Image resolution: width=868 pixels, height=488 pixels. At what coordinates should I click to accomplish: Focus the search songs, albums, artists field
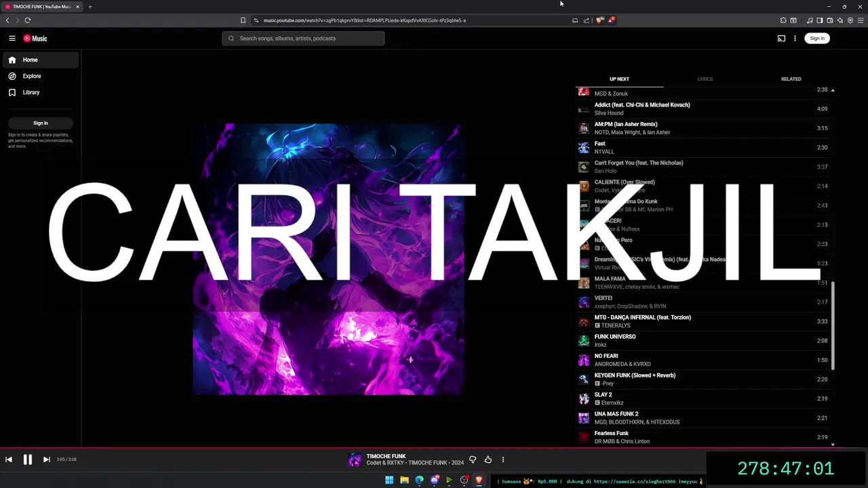click(303, 39)
